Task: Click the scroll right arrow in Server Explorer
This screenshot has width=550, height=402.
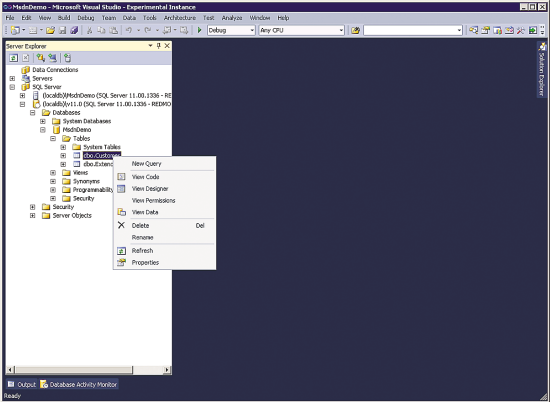Action: [x=167, y=370]
